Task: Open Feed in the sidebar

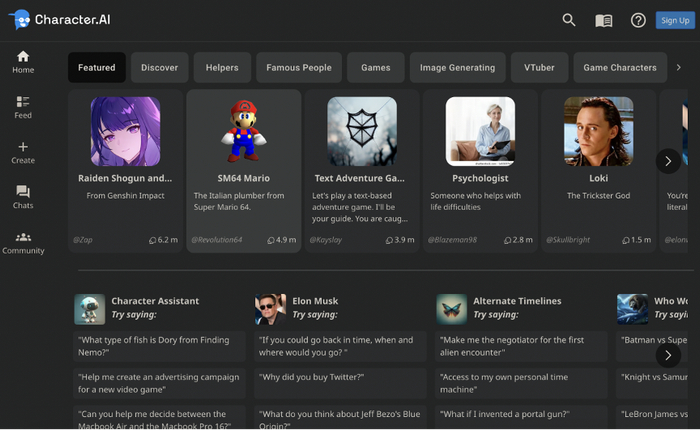Action: click(23, 108)
